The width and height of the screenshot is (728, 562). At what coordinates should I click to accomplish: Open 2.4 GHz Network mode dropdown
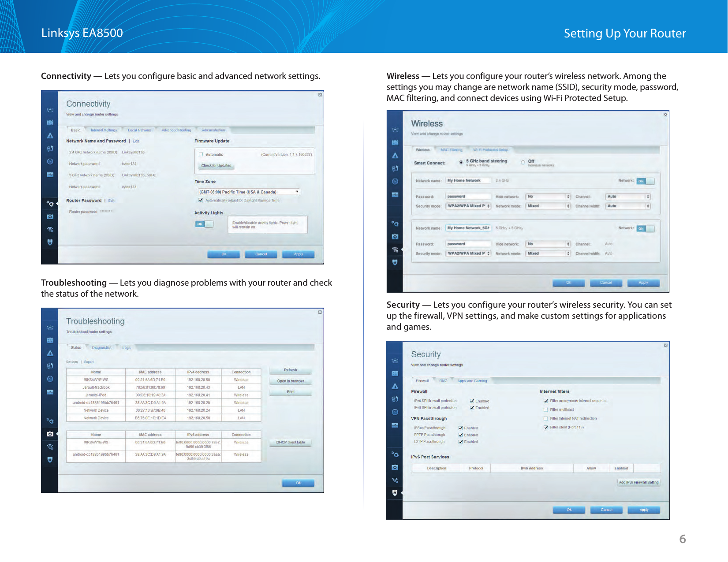[x=549, y=206]
